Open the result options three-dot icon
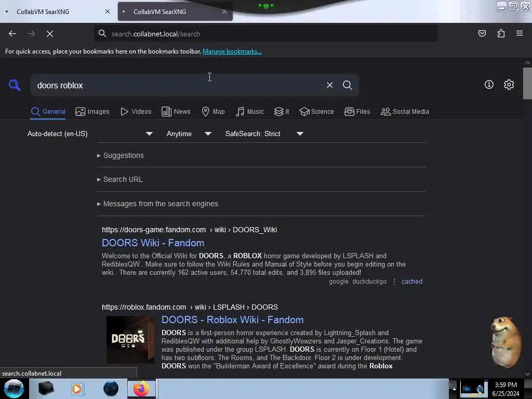Viewport: 532px width, 399px height. (394, 282)
